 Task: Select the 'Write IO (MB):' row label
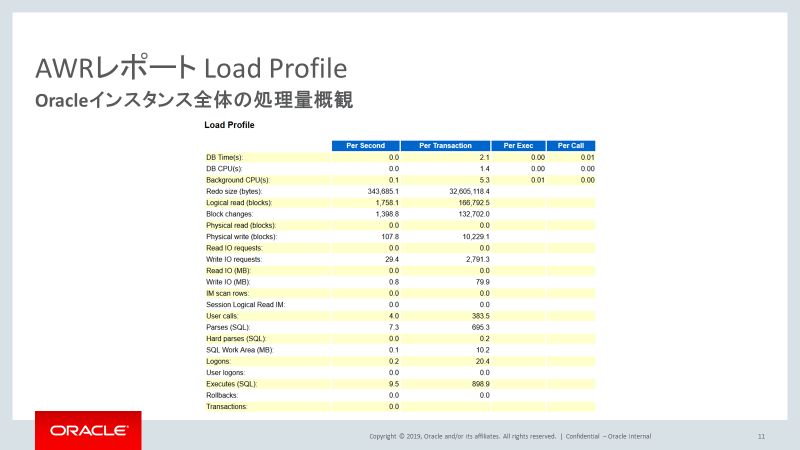[x=228, y=282]
